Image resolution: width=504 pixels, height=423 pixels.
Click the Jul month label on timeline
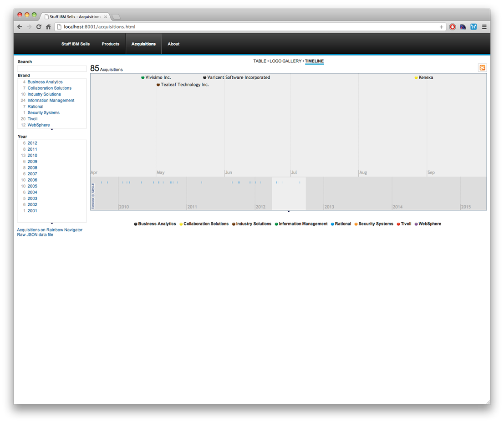(294, 172)
